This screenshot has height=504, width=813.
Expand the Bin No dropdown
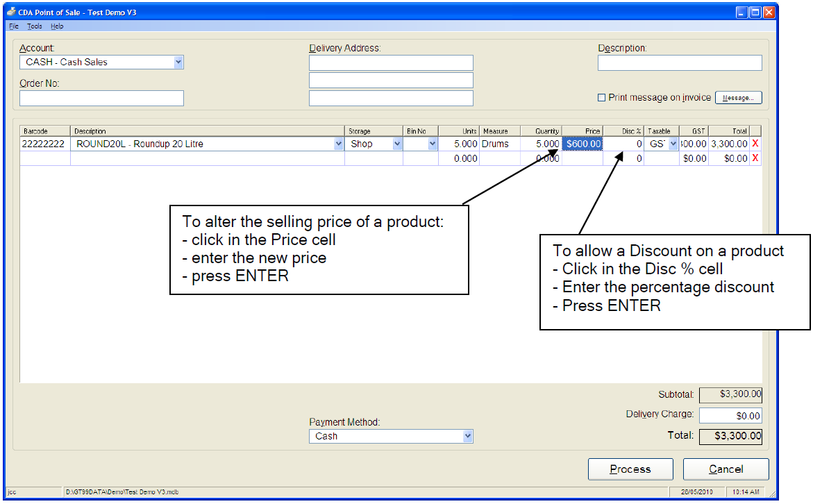click(433, 144)
